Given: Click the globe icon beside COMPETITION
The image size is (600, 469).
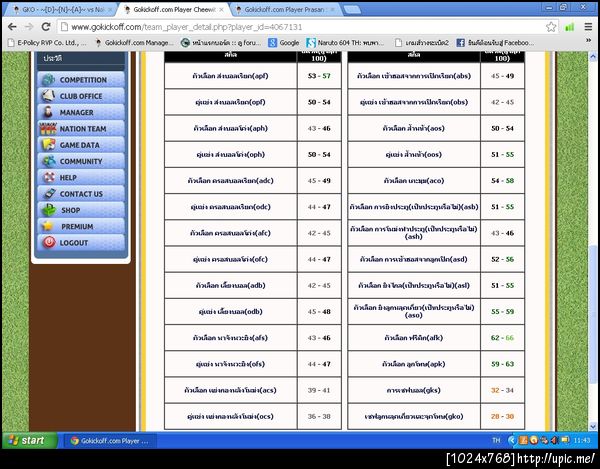Looking at the screenshot, I should [x=49, y=80].
